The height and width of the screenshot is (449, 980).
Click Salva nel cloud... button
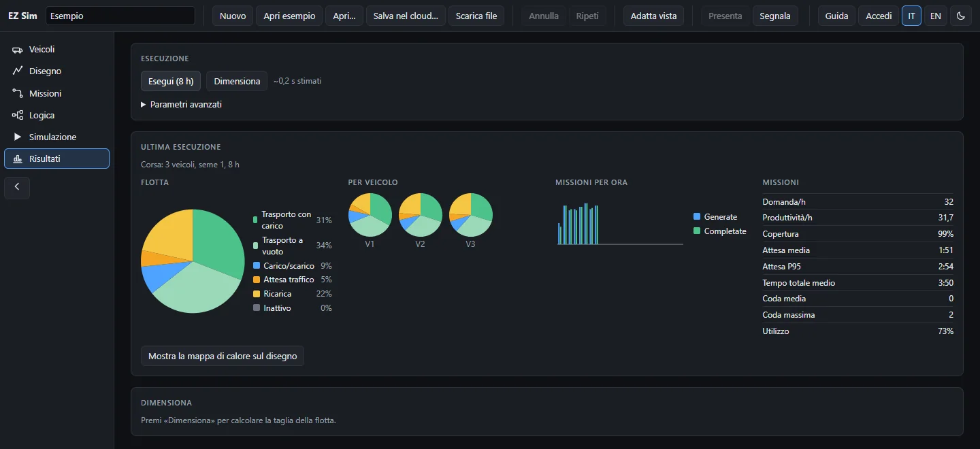point(406,16)
